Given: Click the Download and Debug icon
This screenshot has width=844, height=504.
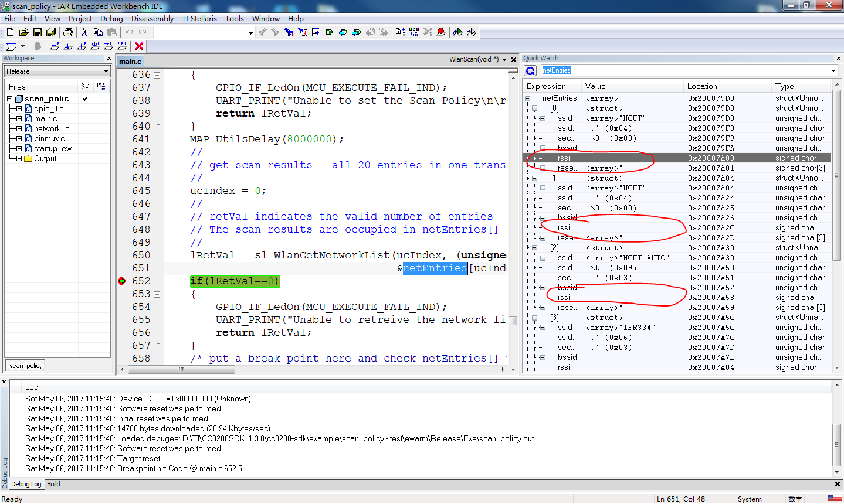Looking at the screenshot, I should coord(457,32).
